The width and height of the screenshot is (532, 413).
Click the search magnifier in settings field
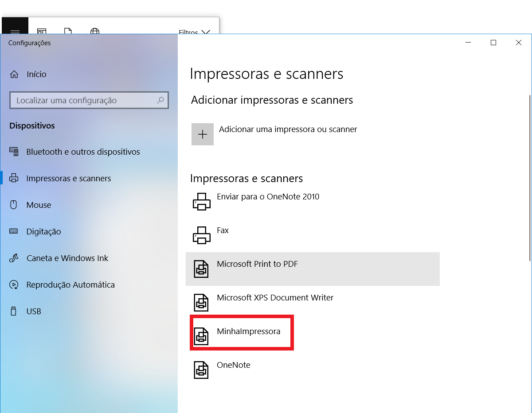tap(160, 100)
